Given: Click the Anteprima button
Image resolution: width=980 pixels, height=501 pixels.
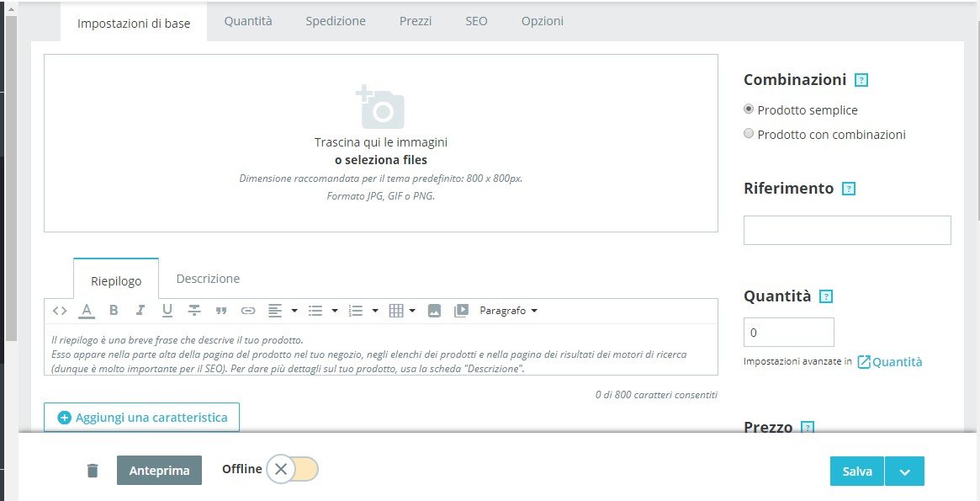Looking at the screenshot, I should point(159,471).
